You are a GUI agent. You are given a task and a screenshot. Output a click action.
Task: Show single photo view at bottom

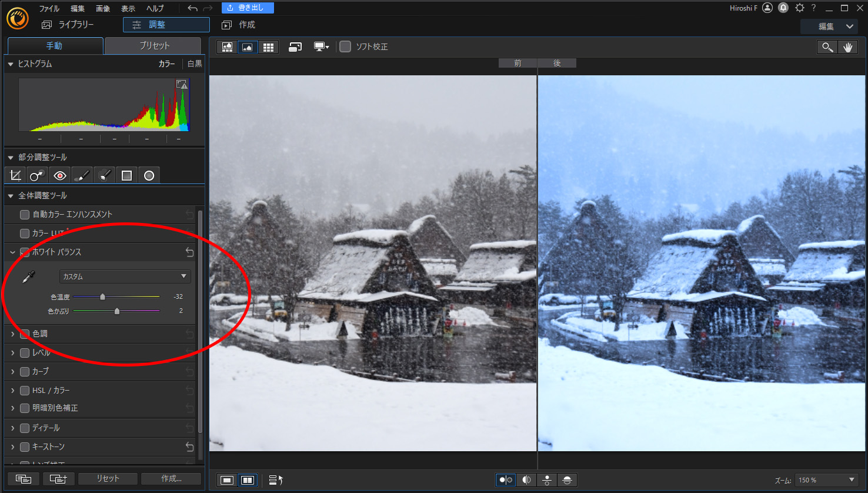pos(227,480)
